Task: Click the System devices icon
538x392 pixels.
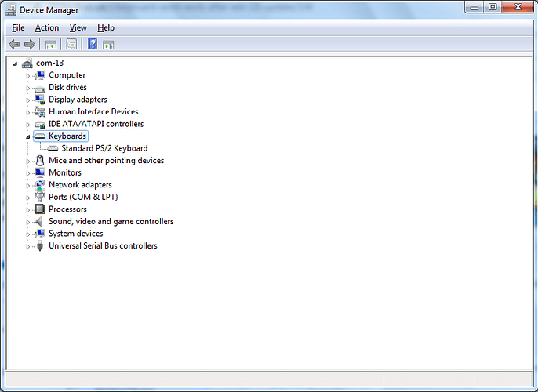Action: pos(40,234)
